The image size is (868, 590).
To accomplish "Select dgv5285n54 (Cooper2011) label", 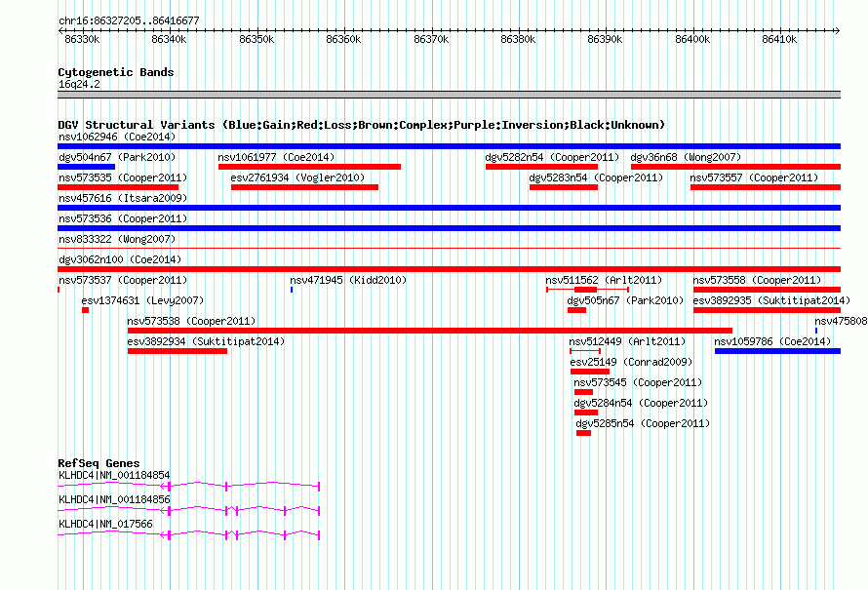I will click(643, 423).
